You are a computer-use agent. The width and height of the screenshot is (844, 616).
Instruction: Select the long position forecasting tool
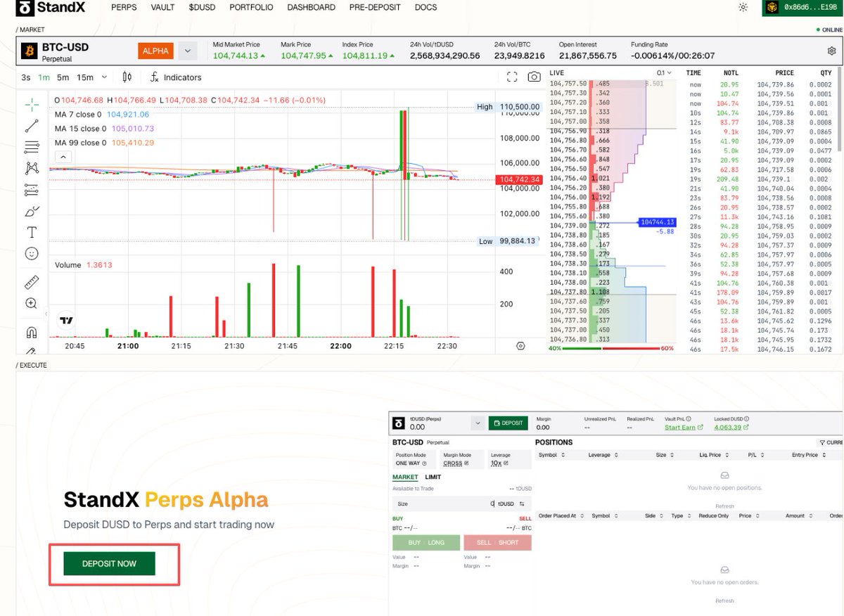coord(32,190)
